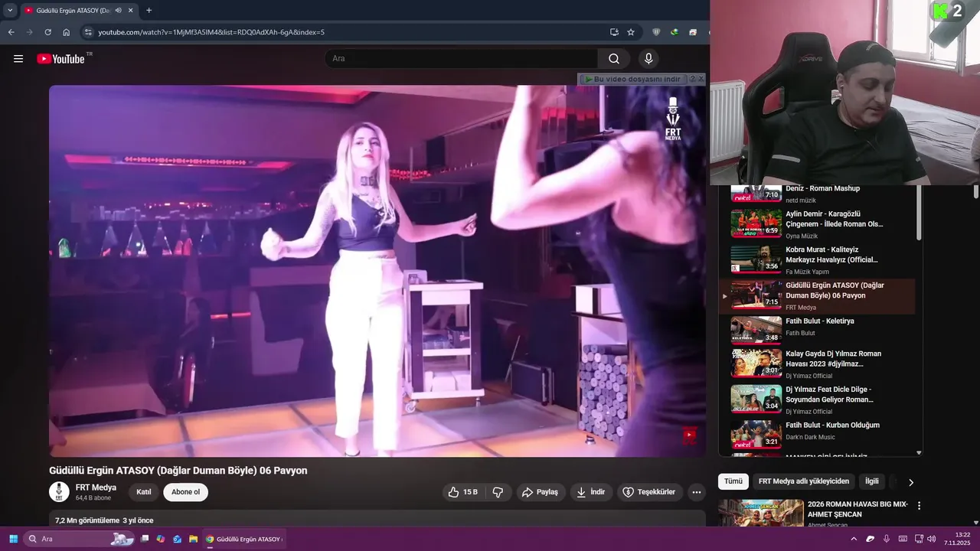Like the video showing 15 B
This screenshot has width=980, height=551.
pos(463,492)
